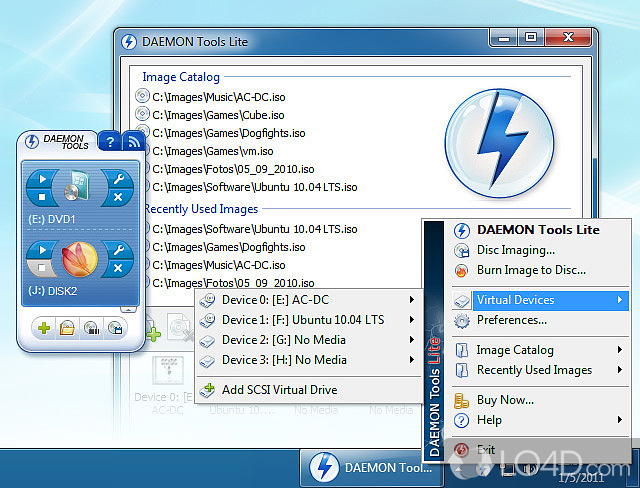The height and width of the screenshot is (488, 640).
Task: Click the DAEMON Tools logo gadget tab
Action: point(57,142)
